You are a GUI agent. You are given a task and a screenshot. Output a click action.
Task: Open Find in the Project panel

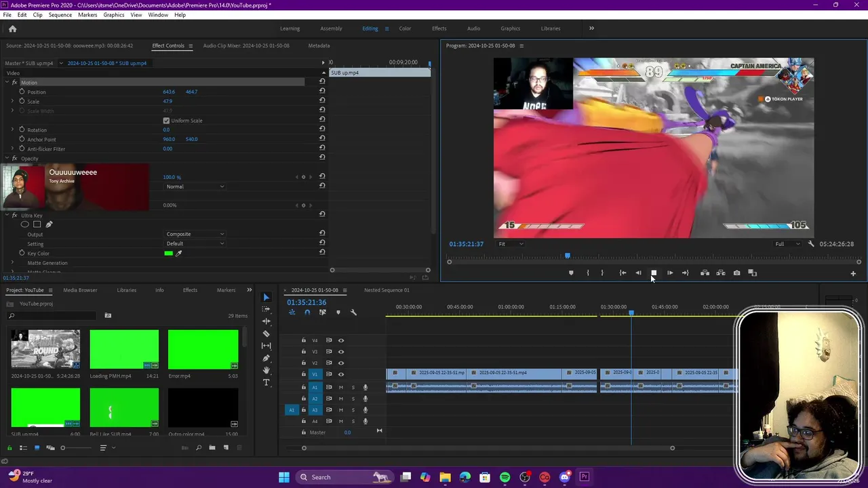click(x=198, y=448)
